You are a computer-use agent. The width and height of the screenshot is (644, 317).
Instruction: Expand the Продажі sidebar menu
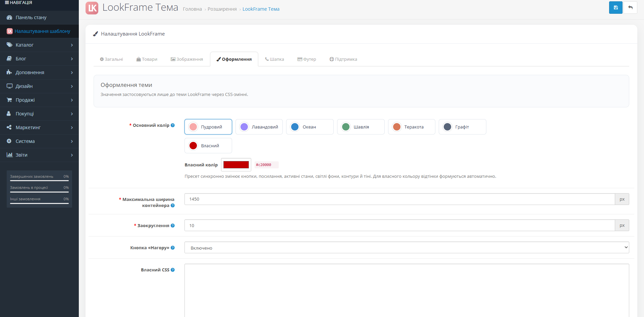[39, 100]
